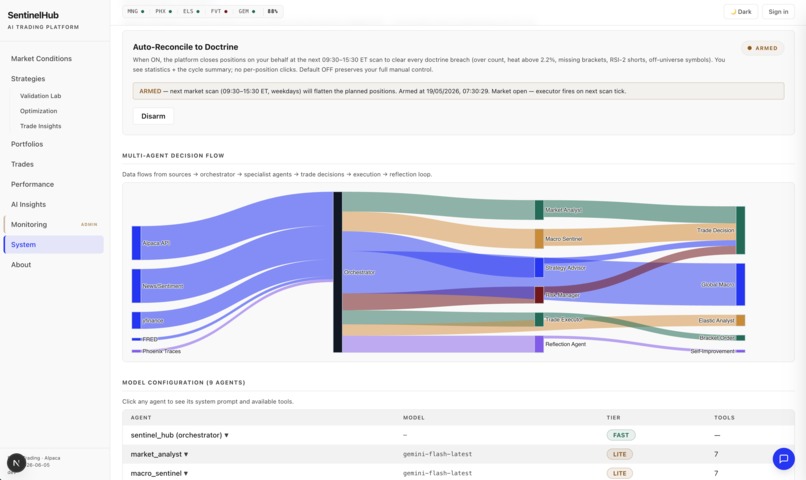Image resolution: width=806 pixels, height=480 pixels.
Task: Click the Self-Improvement output node
Action: 741,351
